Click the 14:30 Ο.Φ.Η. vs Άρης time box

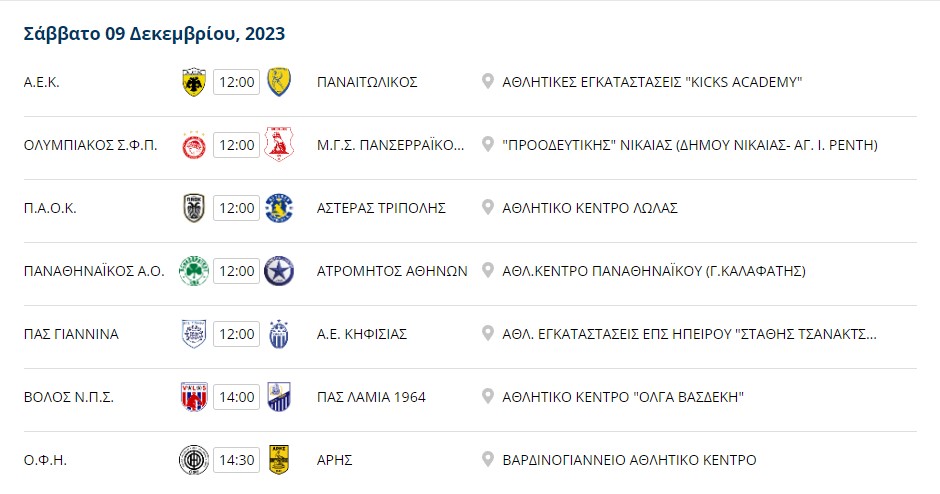point(236,460)
